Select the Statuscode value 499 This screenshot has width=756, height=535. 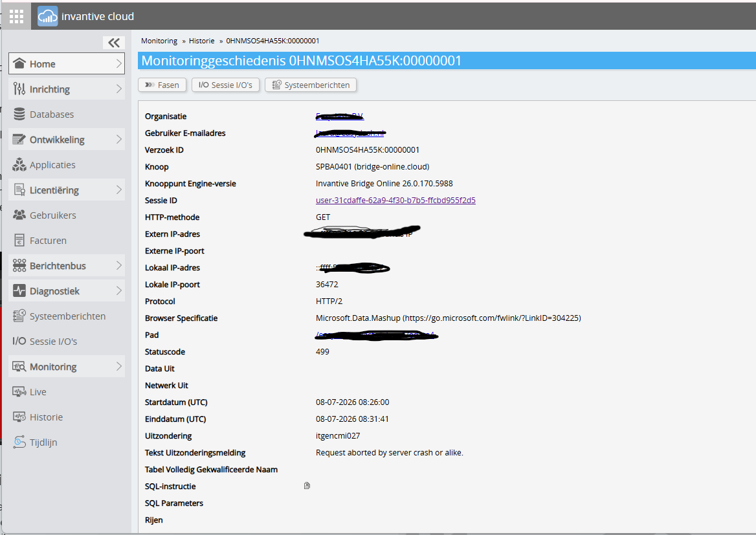pos(322,352)
